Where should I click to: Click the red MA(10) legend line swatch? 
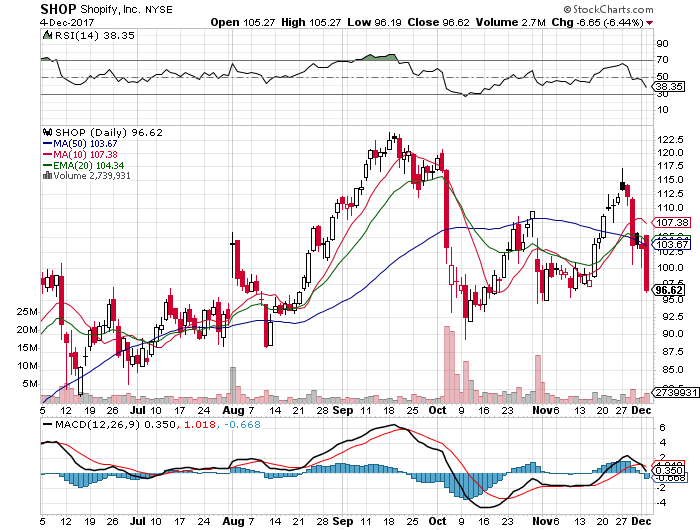click(x=47, y=155)
